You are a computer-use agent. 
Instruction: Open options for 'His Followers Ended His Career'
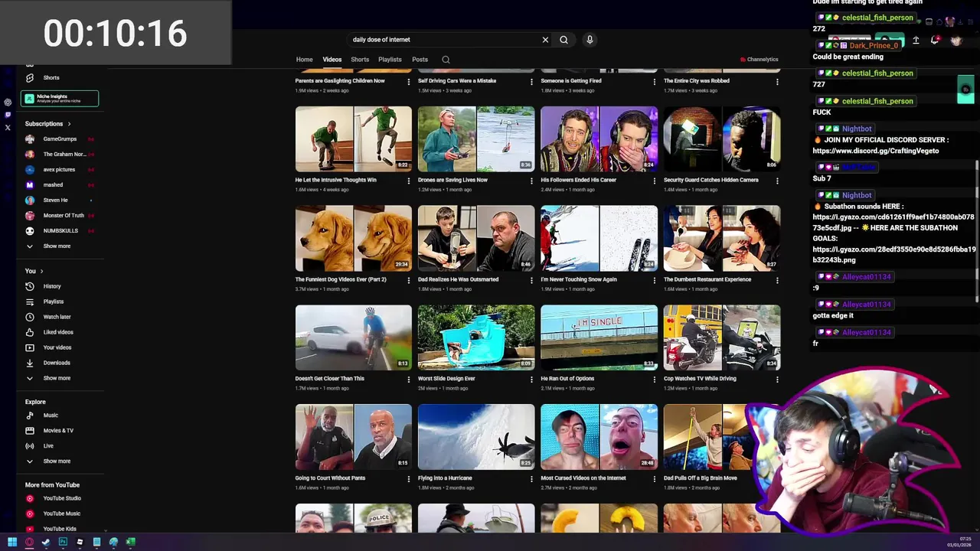pos(654,181)
